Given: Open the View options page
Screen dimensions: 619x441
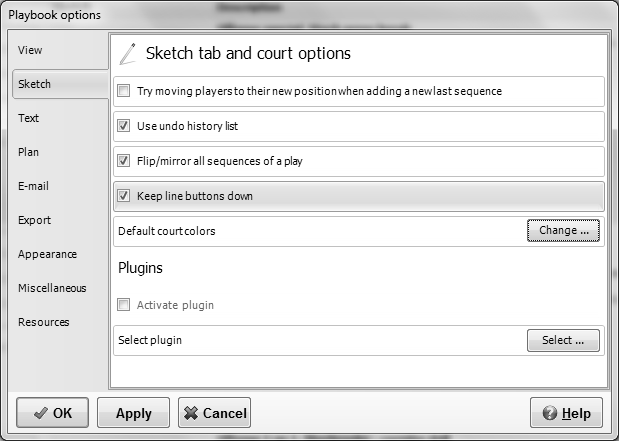Looking at the screenshot, I should (x=30, y=50).
